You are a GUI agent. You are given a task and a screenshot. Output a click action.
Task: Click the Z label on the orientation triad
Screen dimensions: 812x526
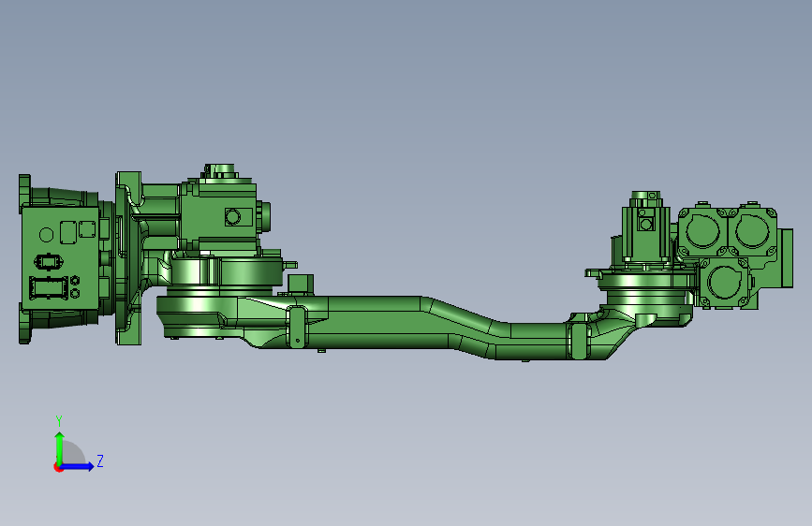coord(100,461)
